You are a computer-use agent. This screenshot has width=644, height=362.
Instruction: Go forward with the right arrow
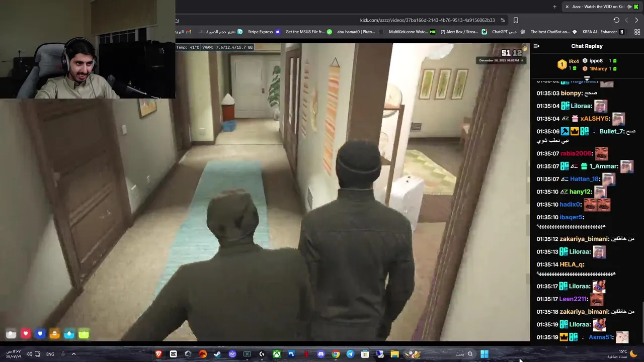pos(636,20)
